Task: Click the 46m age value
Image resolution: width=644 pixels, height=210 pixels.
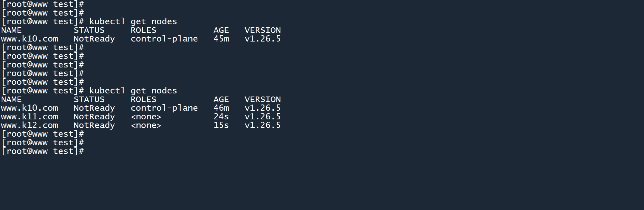Action: point(221,108)
